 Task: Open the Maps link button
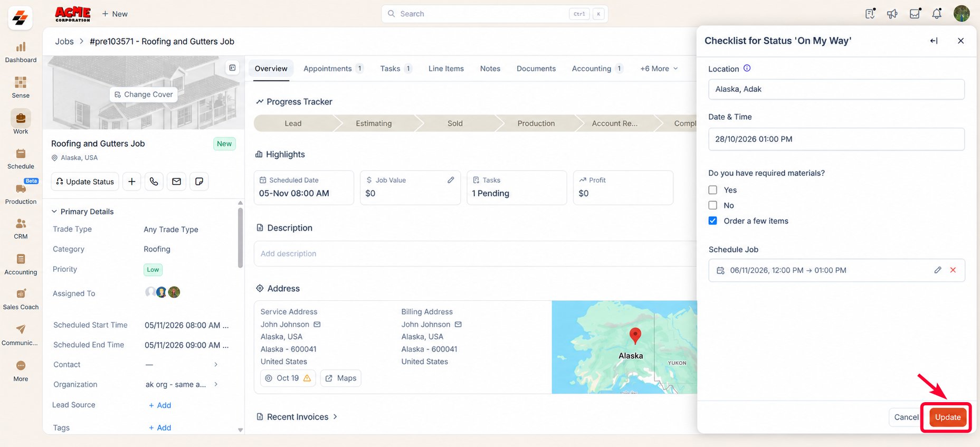pyautogui.click(x=341, y=378)
